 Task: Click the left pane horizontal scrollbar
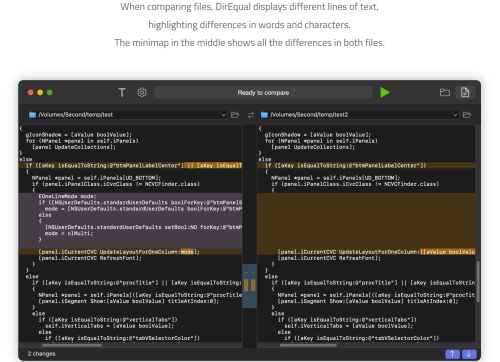[72, 345]
